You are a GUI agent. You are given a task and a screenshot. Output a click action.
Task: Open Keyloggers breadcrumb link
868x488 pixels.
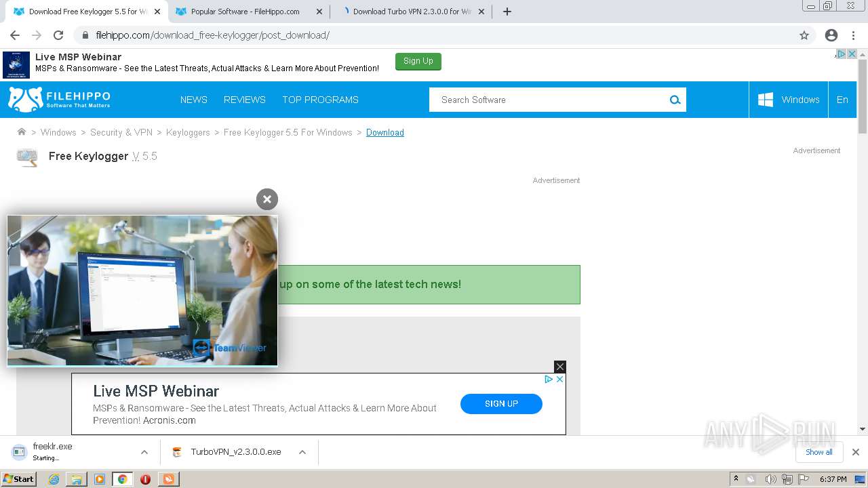pyautogui.click(x=188, y=133)
